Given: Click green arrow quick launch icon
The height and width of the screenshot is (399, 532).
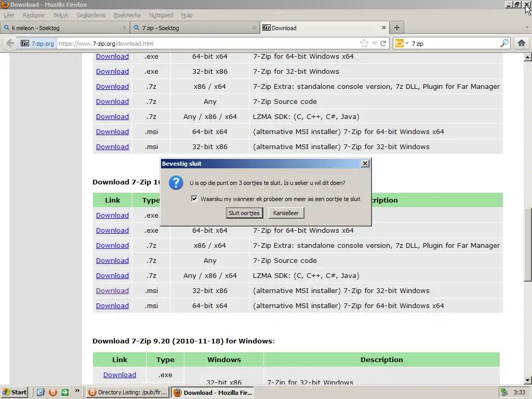Looking at the screenshot, I should tap(65, 392).
